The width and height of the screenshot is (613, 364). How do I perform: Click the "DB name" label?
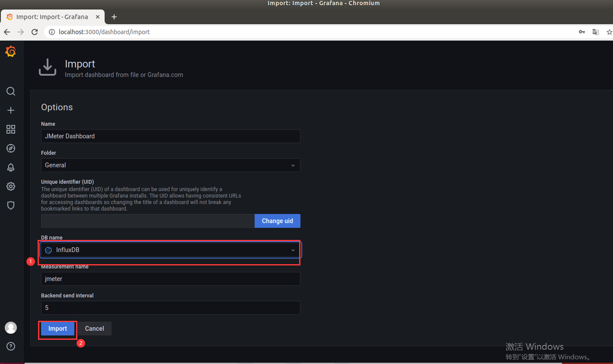(52, 238)
